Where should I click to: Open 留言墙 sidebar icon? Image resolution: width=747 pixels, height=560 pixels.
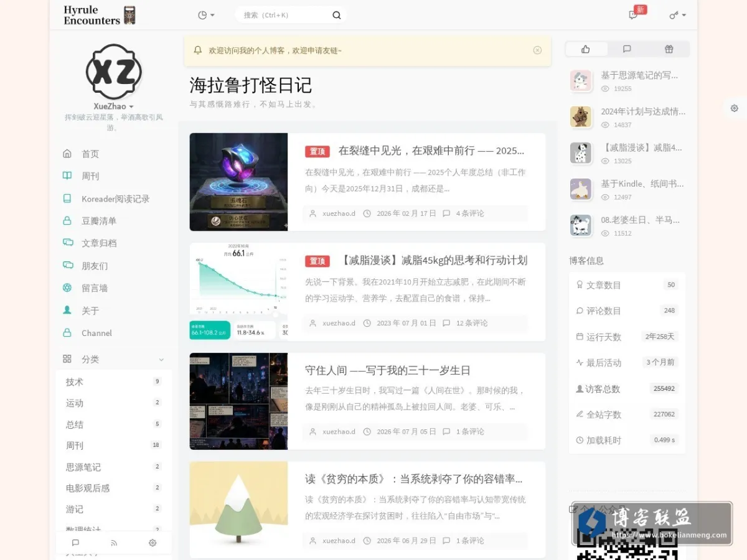click(67, 288)
